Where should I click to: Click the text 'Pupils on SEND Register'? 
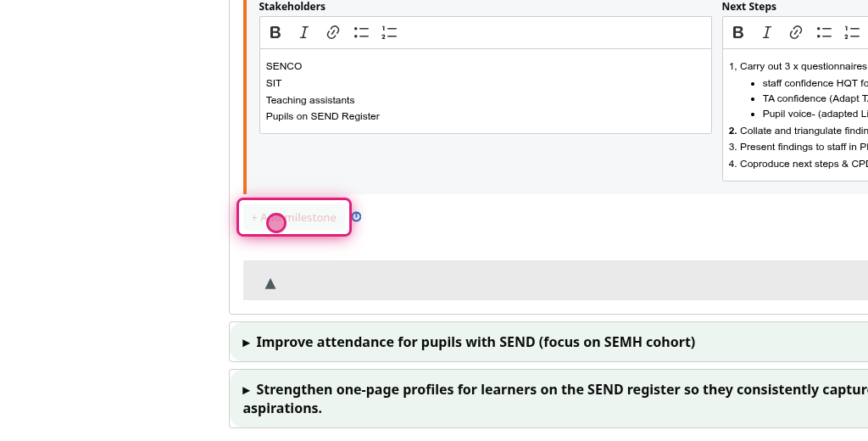[x=323, y=116]
